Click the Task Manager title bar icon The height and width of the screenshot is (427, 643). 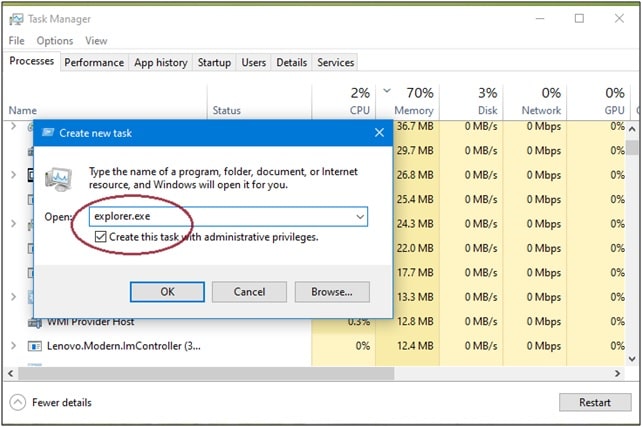[16, 19]
